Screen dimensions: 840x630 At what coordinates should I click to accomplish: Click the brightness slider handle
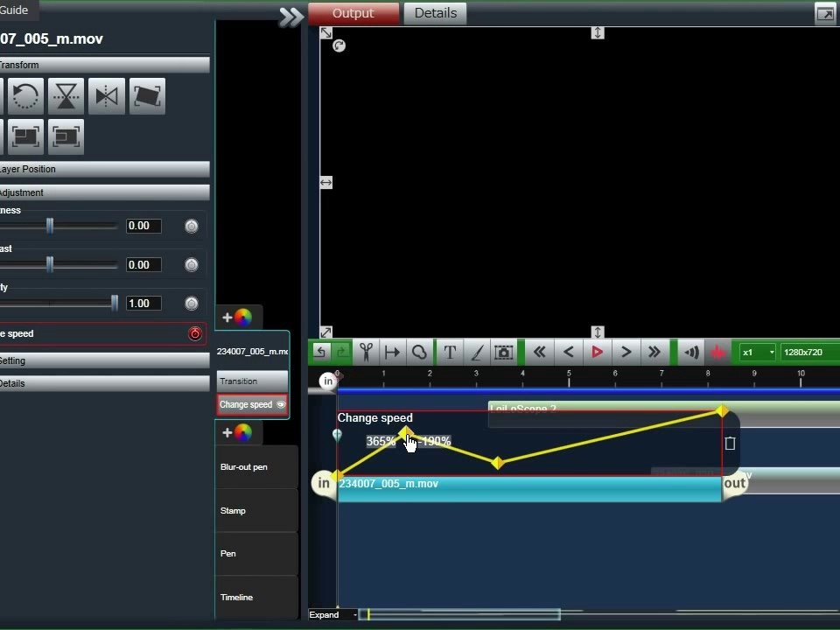tap(50, 226)
